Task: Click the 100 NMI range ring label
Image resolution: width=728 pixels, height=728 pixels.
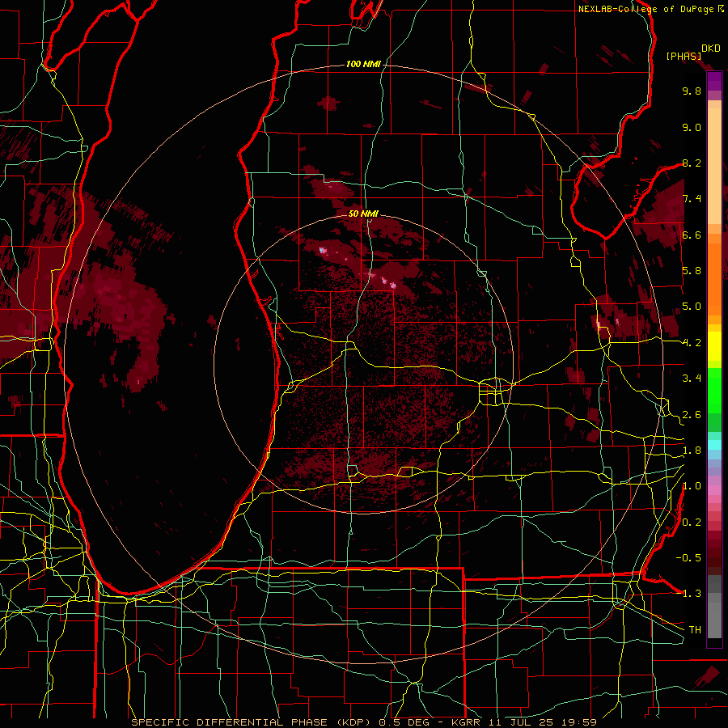Action: coord(363,64)
